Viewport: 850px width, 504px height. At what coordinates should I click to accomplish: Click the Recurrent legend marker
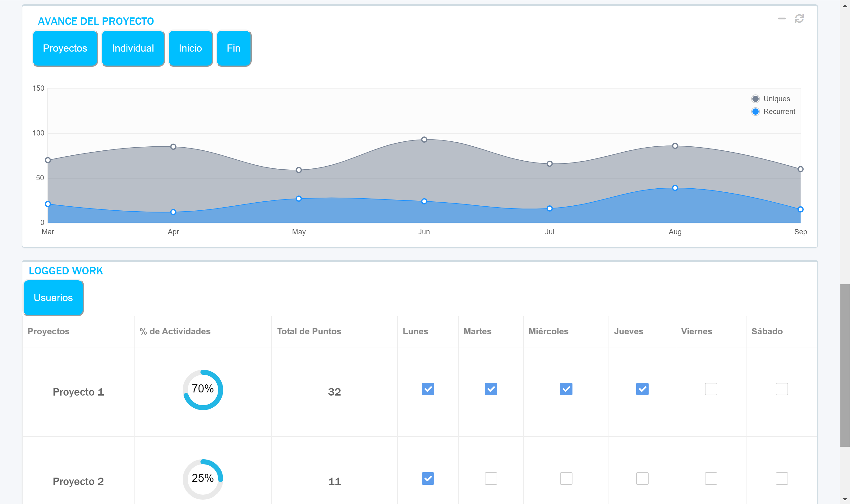coord(755,112)
